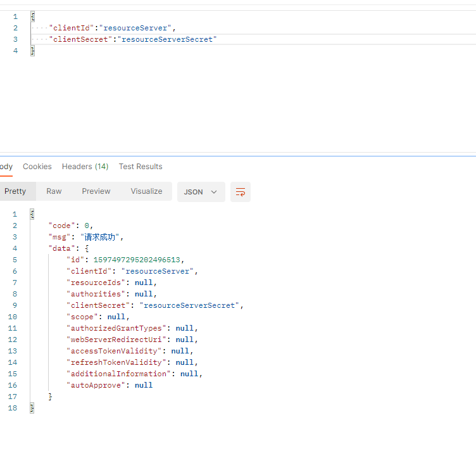The height and width of the screenshot is (470, 476).
Task: Switch to the Visualize view mode
Action: (146, 191)
